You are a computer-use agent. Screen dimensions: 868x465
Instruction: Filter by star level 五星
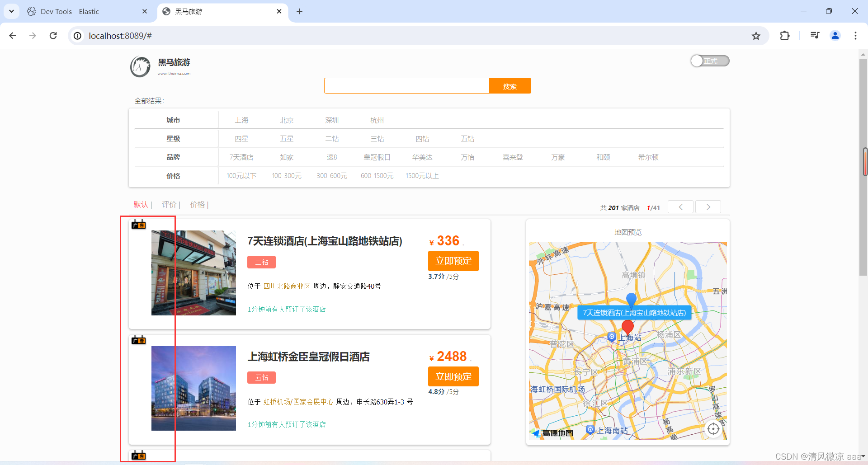(x=287, y=139)
